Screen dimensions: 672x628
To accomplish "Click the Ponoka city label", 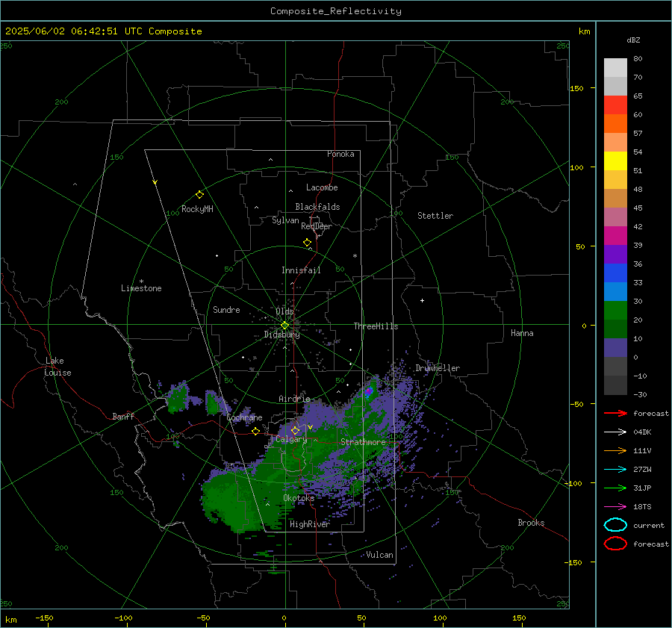I will [340, 154].
